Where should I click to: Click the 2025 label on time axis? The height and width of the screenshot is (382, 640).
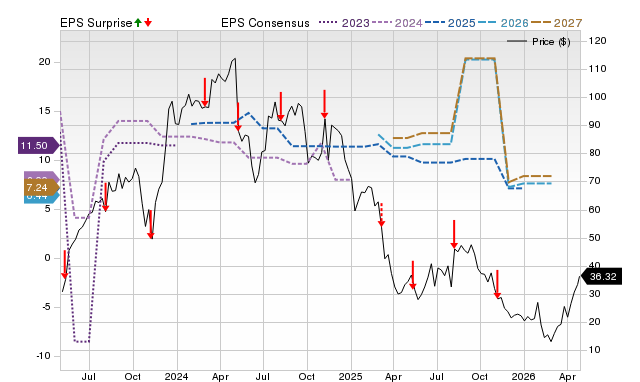coord(351,376)
